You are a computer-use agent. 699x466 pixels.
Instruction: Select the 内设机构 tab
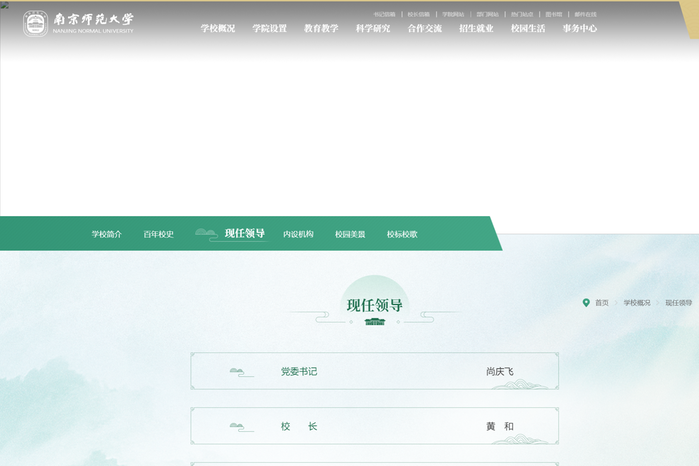pos(298,234)
